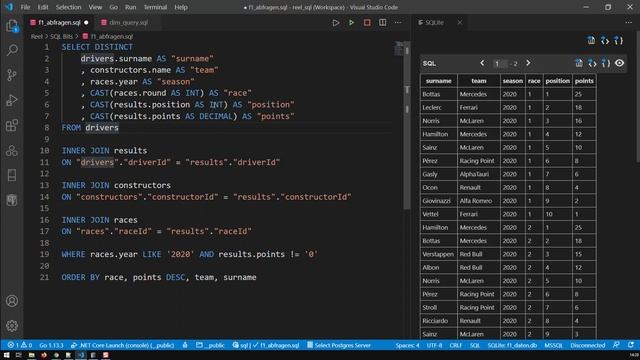Click the surname column header
The height and width of the screenshot is (360, 640).
tap(439, 81)
